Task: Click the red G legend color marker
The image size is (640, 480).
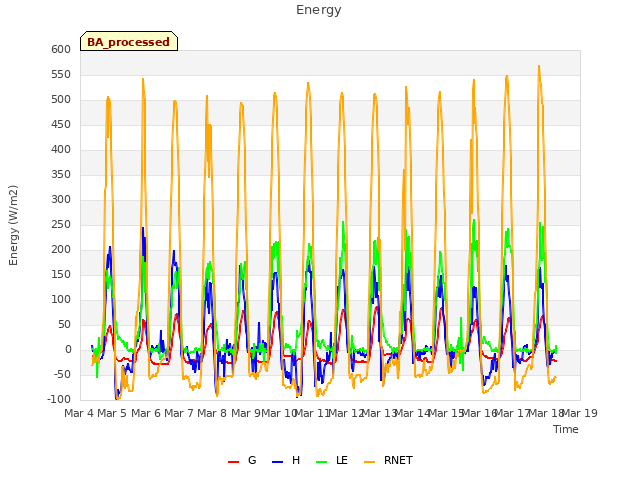Action: coord(233,462)
